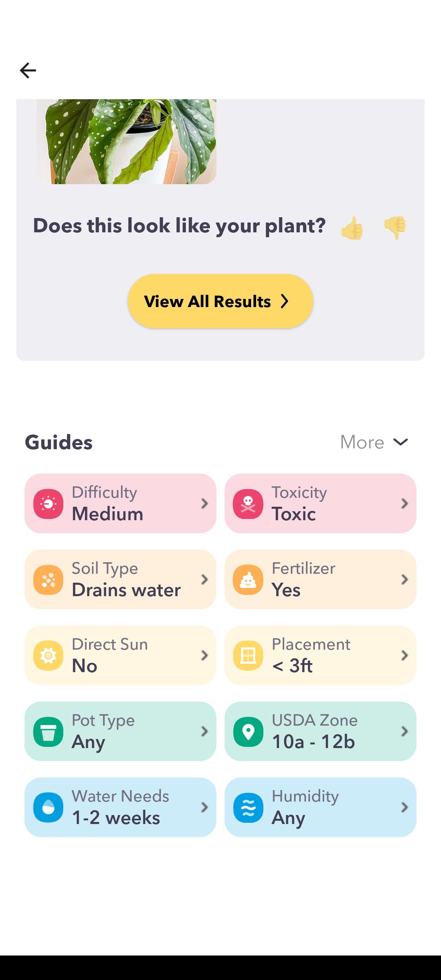The width and height of the screenshot is (441, 980).
Task: Expand the More guides dropdown
Action: (x=374, y=442)
